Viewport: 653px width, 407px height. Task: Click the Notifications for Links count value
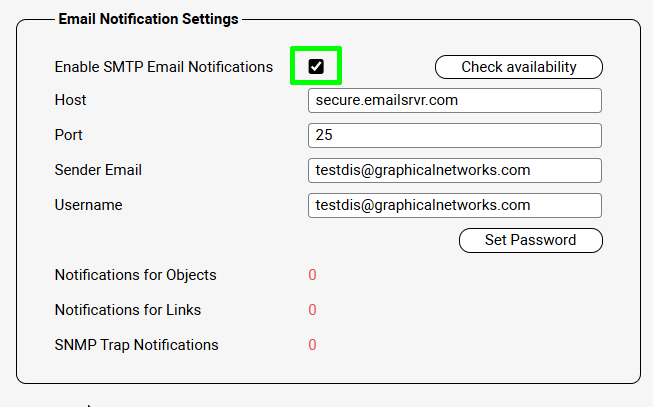[x=312, y=310]
